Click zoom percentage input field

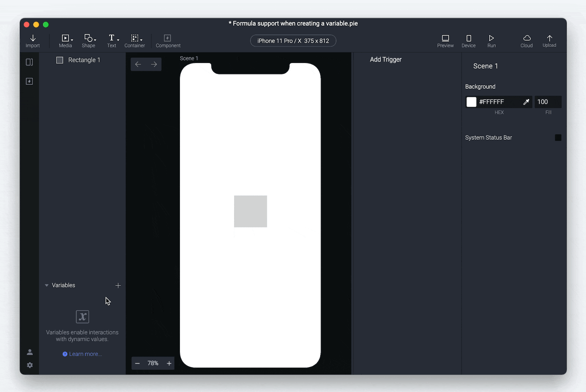click(153, 363)
